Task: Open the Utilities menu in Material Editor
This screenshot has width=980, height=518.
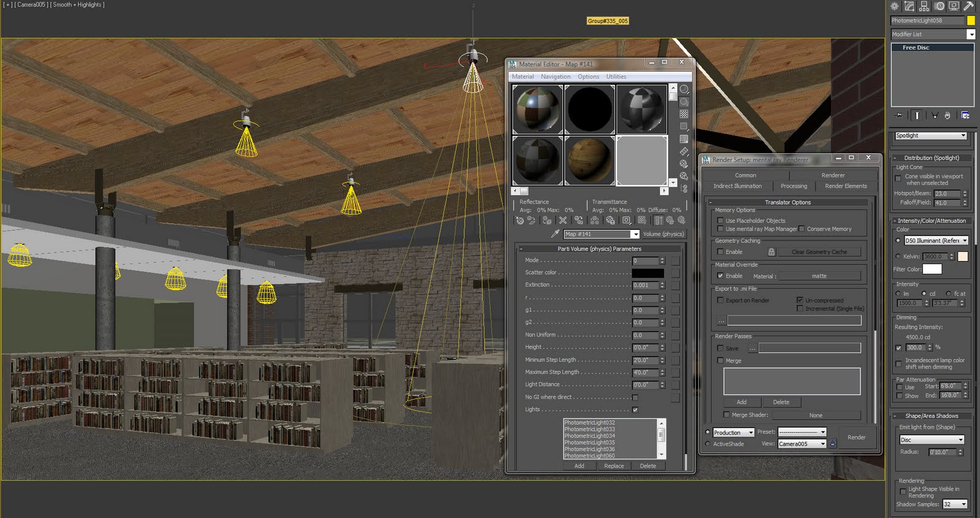Action: [616, 77]
